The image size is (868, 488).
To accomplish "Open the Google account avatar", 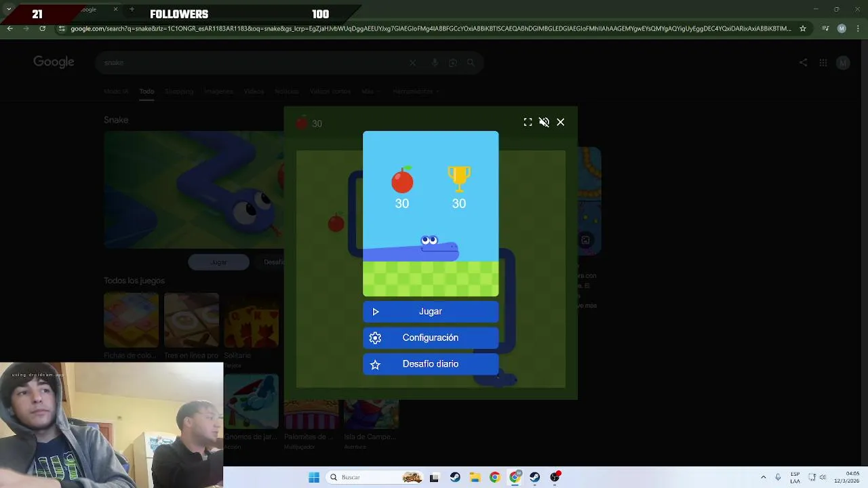I will 843,62.
